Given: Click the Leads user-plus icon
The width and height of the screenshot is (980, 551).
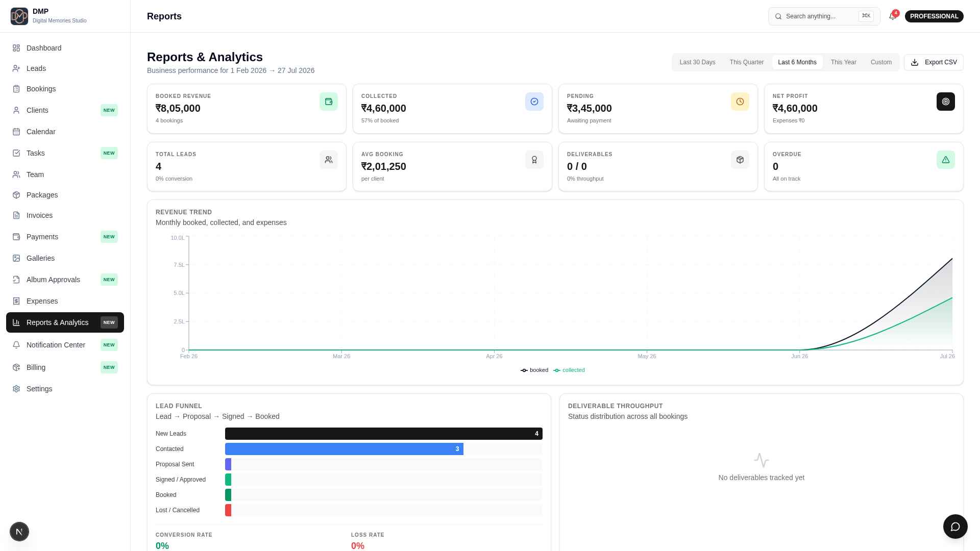Looking at the screenshot, I should pyautogui.click(x=16, y=68).
